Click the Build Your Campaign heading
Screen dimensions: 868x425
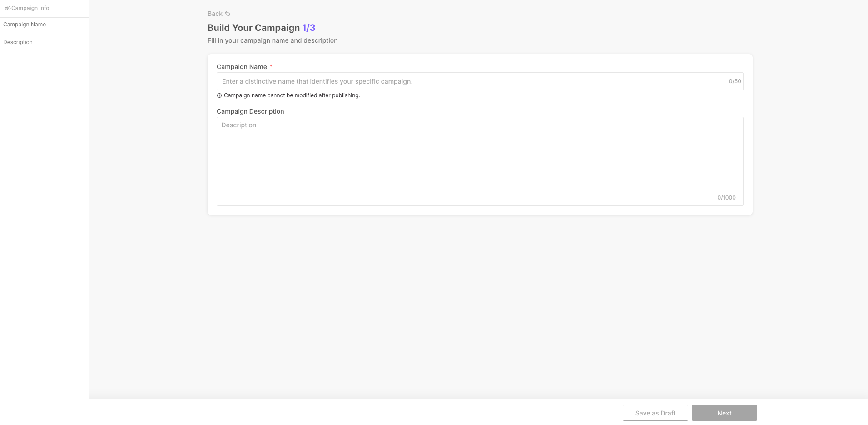point(253,28)
